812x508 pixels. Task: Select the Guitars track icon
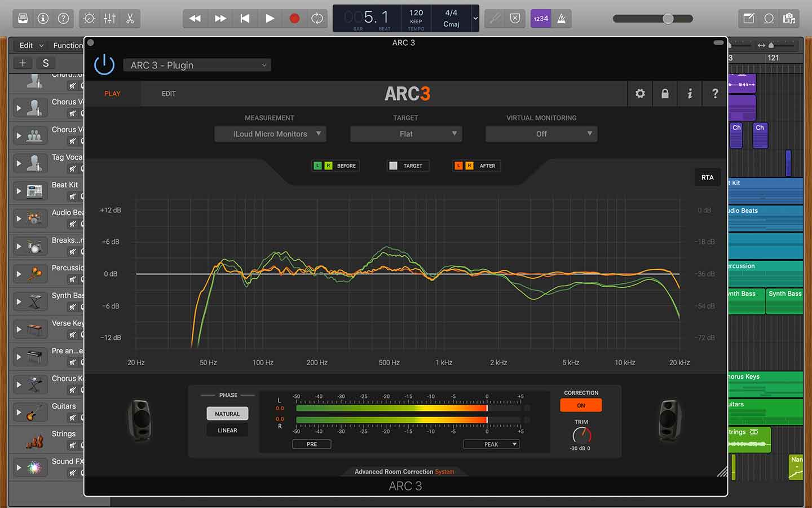(34, 413)
